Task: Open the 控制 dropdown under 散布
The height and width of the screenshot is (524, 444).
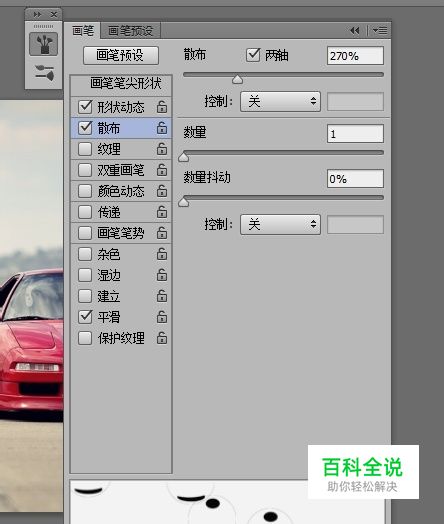Action: [x=280, y=101]
